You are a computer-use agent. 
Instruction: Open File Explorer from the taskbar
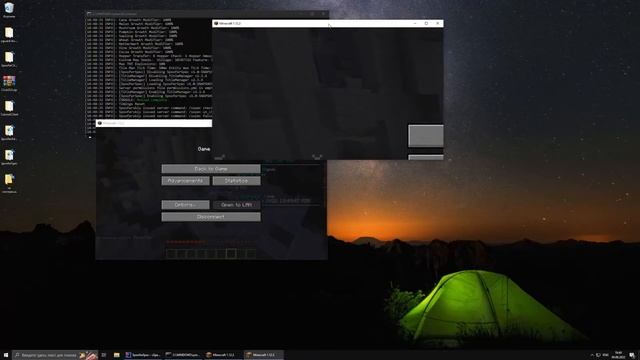click(x=117, y=355)
